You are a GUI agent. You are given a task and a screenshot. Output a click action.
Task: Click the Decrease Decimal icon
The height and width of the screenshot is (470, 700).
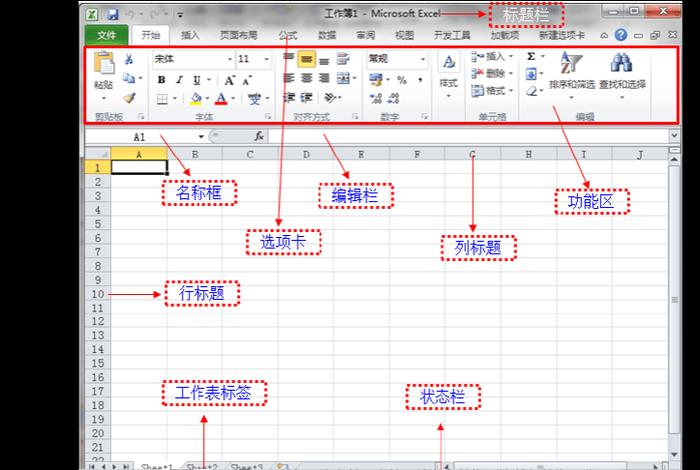point(393,98)
